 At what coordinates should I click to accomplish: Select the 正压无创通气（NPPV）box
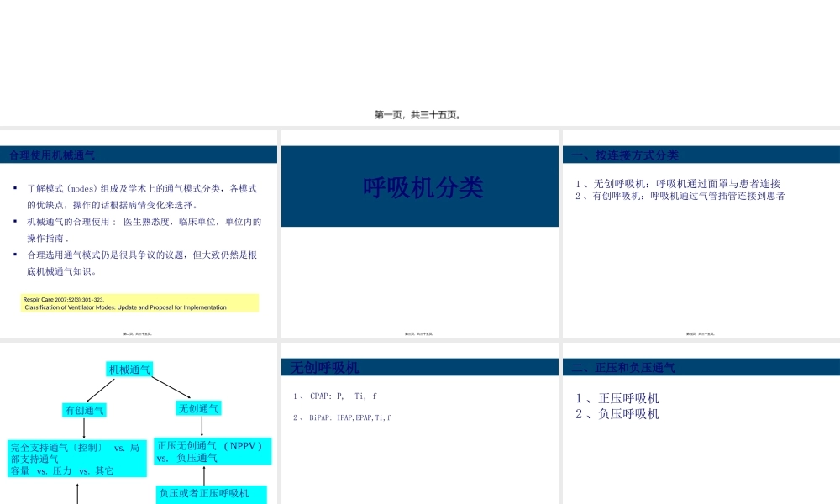(211, 451)
